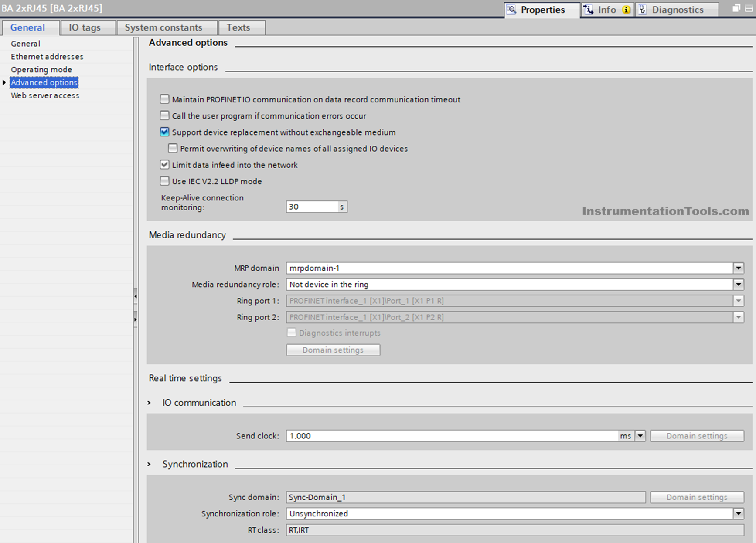This screenshot has width=756, height=543.
Task: Select General in navigation tree
Action: [x=26, y=44]
